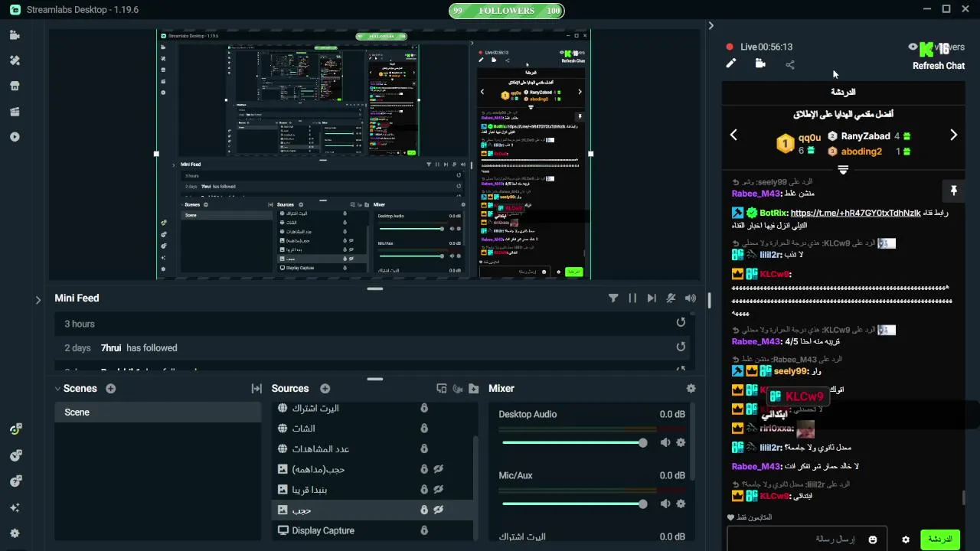This screenshot has height=551, width=980.
Task: Mute Mic/Aux speaker
Action: [665, 504]
